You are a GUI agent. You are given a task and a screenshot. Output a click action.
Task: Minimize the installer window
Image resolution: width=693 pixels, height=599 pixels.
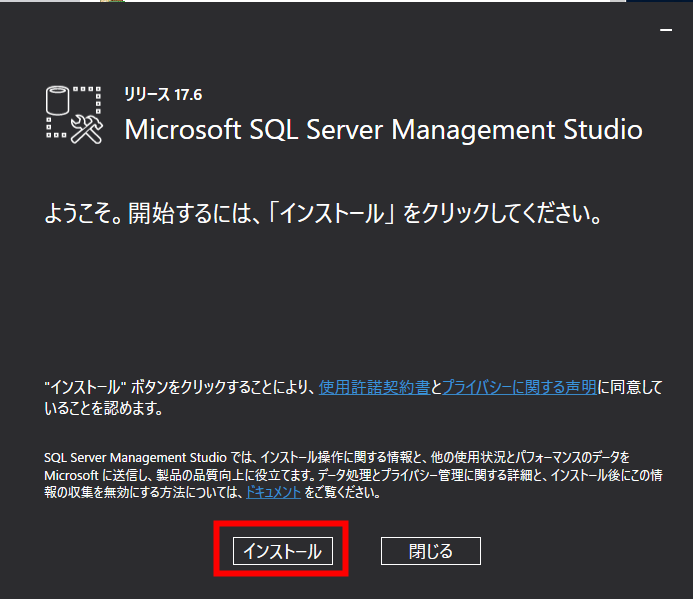(x=666, y=30)
